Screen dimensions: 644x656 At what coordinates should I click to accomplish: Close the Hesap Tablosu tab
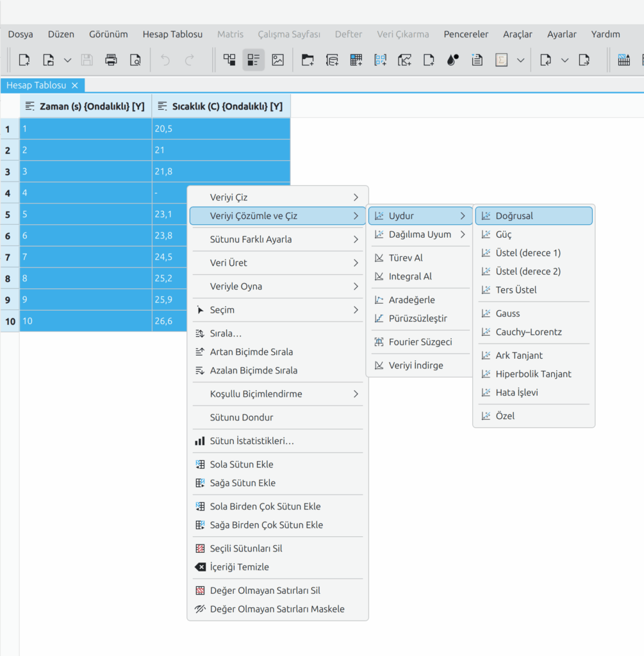[75, 85]
